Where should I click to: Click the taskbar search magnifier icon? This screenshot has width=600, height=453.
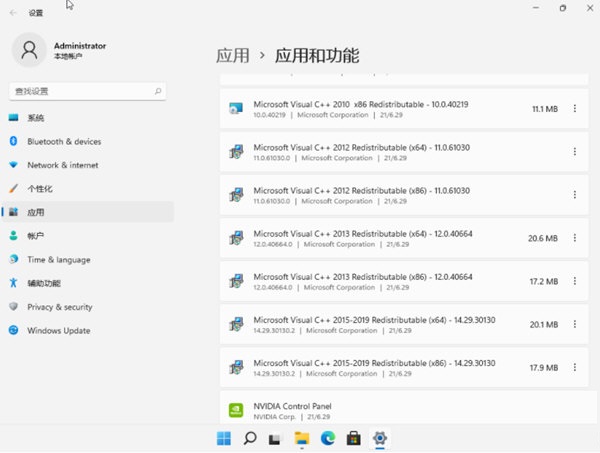point(250,438)
